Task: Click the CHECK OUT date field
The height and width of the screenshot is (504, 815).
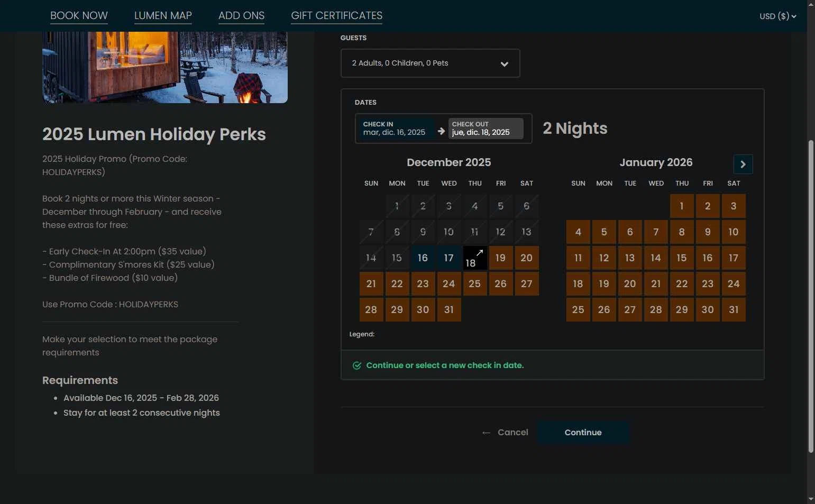Action: 486,129
